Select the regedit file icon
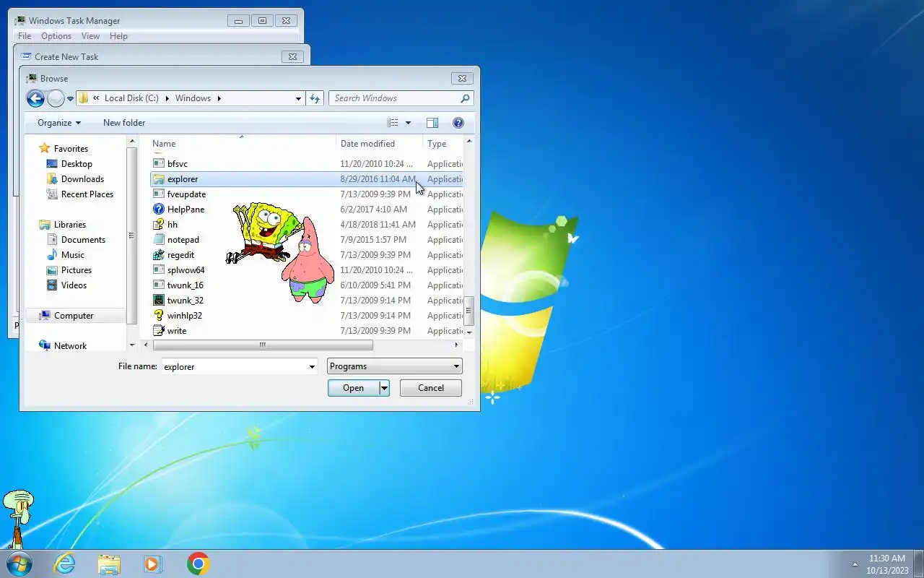The height and width of the screenshot is (578, 924). [159, 255]
